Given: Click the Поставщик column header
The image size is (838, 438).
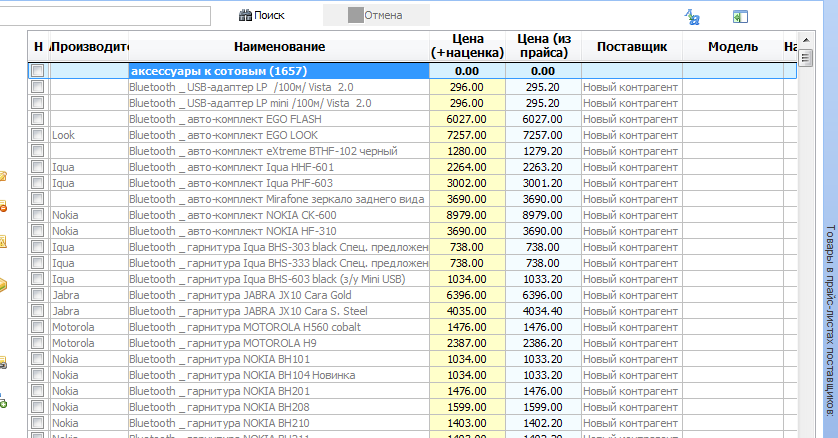Looking at the screenshot, I should click(632, 46).
